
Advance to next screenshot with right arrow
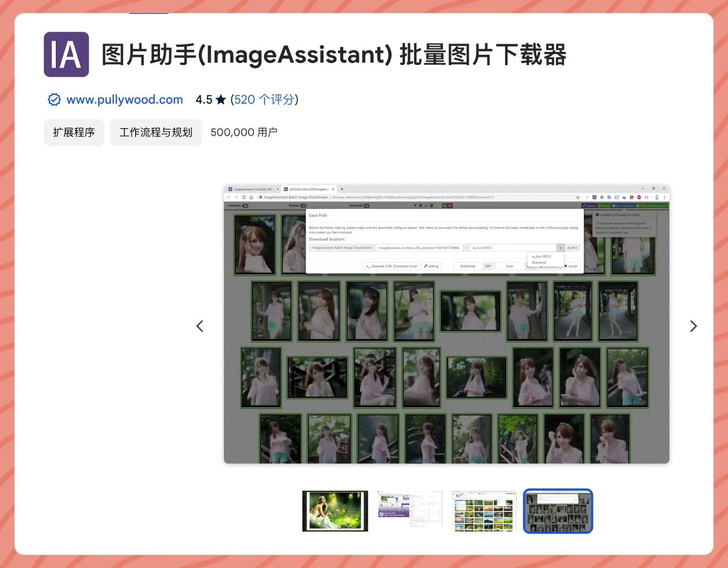point(693,326)
